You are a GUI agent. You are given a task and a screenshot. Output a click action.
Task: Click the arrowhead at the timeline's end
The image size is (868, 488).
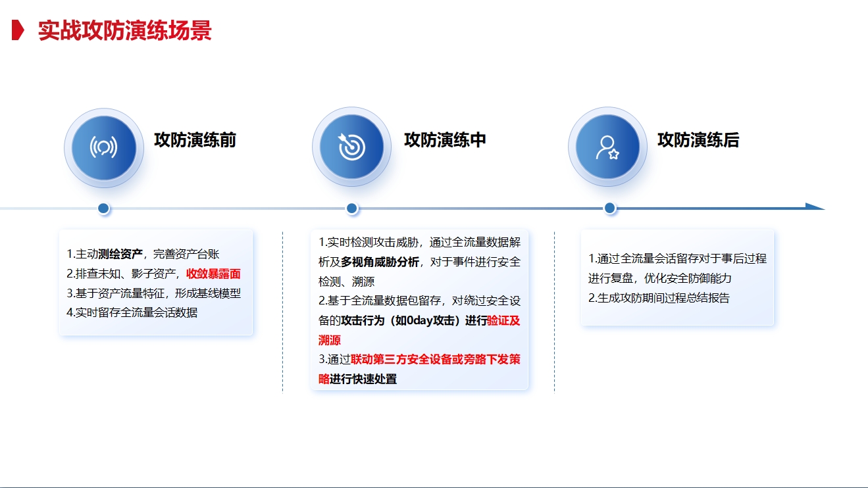(x=815, y=207)
